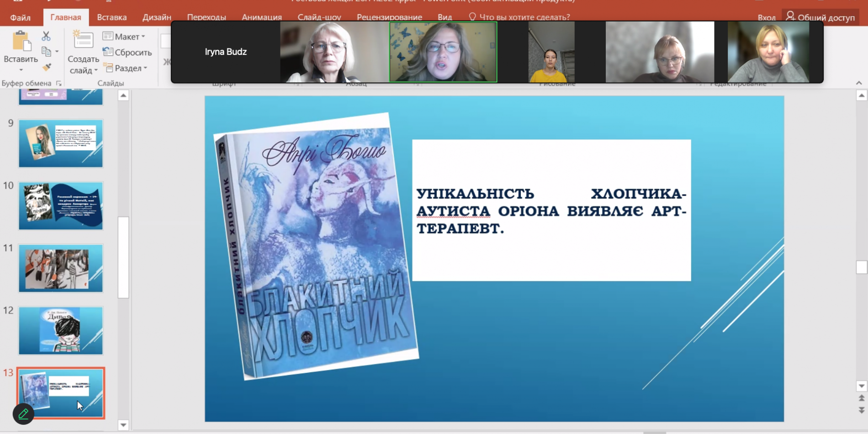
Task: Go to previous slide double-arrow button
Action: [x=862, y=398]
